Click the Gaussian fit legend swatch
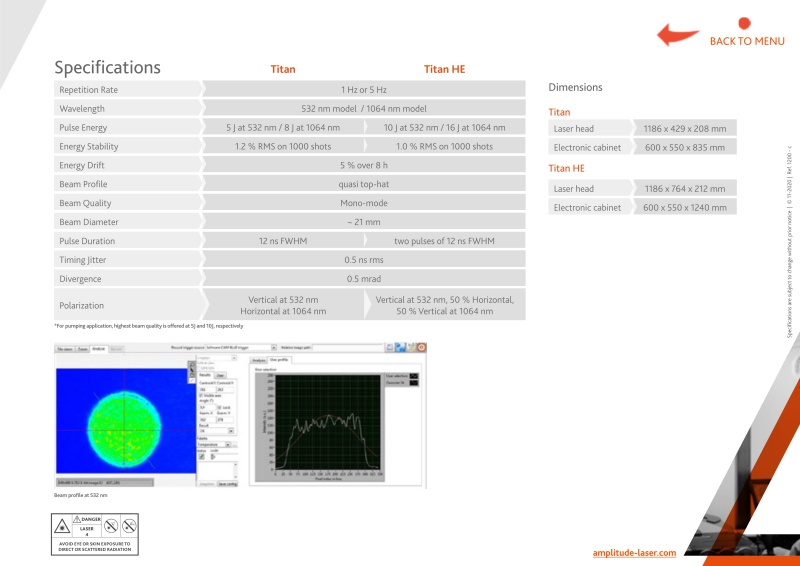 pos(414,383)
